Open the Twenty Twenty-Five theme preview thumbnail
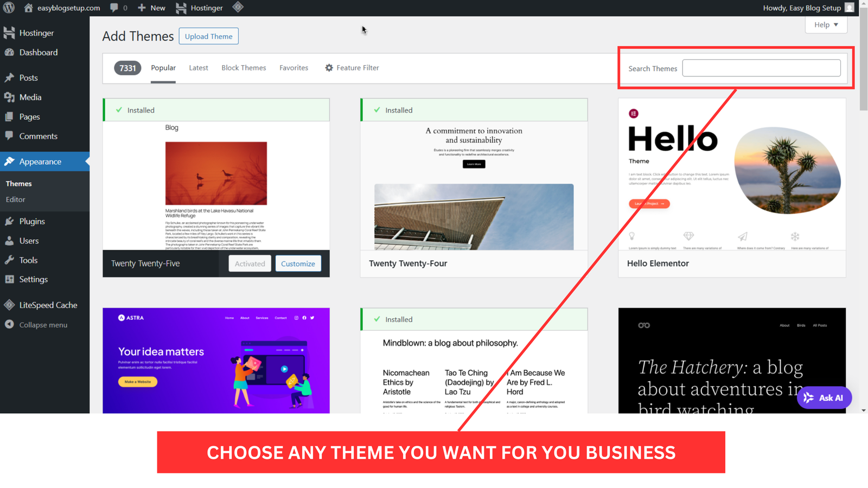This screenshot has height=488, width=868. (216, 185)
